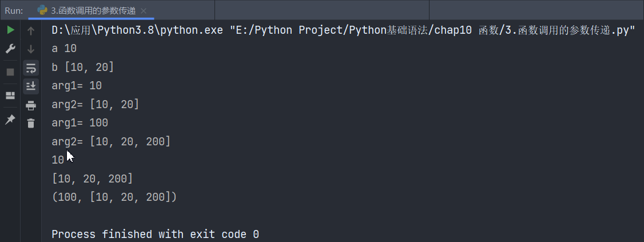Image resolution: width=644 pixels, height=242 pixels.
Task: Click the 'arg1= 100' output line
Action: 79,123
